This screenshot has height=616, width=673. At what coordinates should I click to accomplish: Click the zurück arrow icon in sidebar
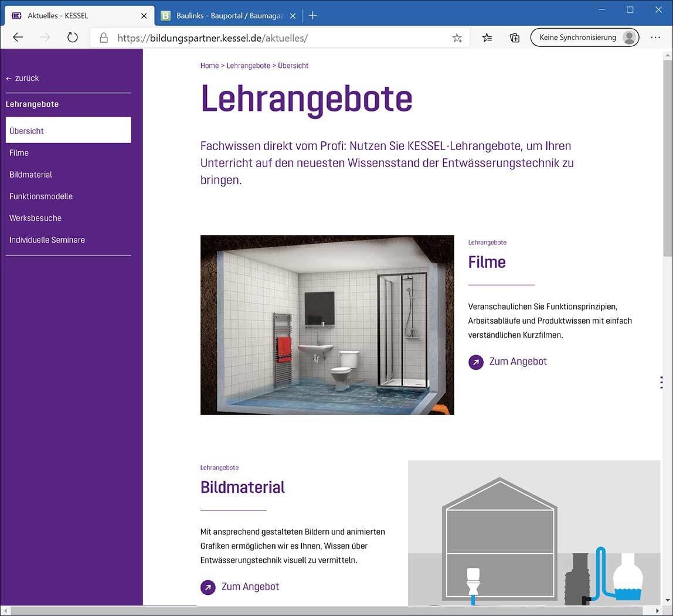9,79
